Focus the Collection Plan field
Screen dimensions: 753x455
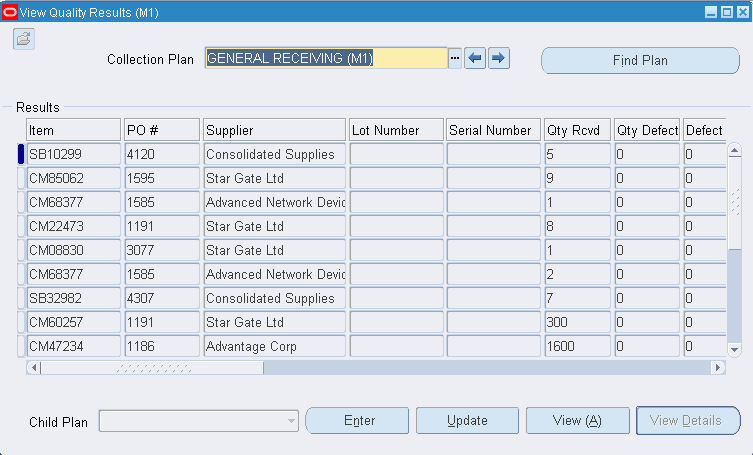coord(326,58)
